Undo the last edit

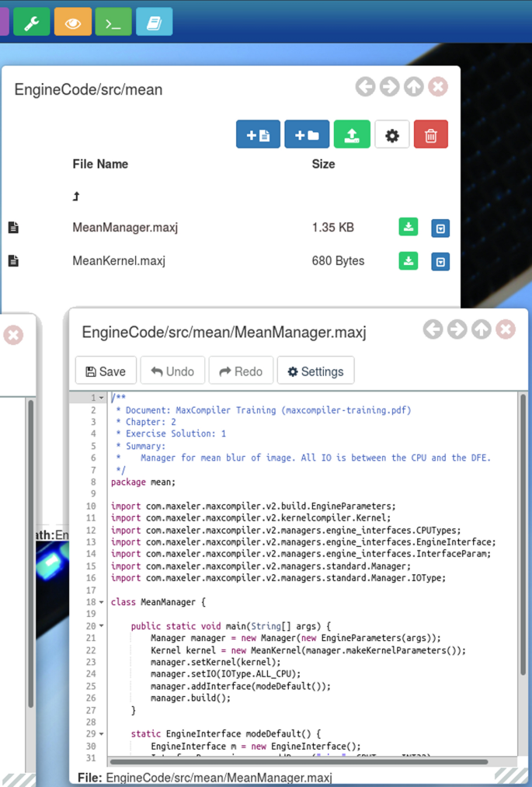172,371
